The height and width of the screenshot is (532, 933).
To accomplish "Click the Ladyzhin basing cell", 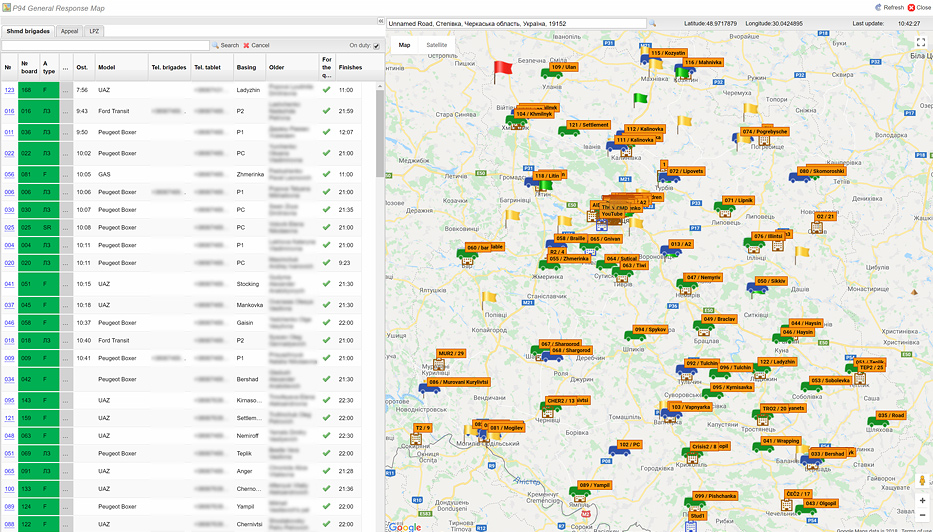I will click(249, 90).
